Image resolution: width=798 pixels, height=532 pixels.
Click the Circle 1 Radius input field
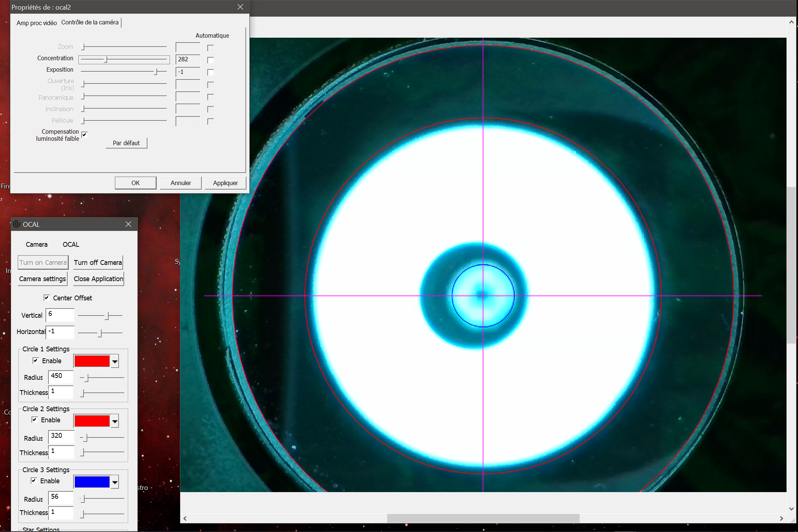click(x=61, y=376)
